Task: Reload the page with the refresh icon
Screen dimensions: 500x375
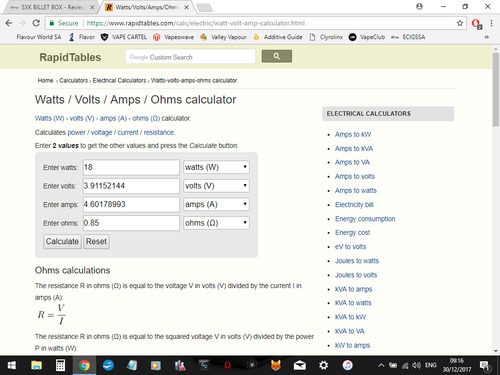Action: (x=36, y=23)
